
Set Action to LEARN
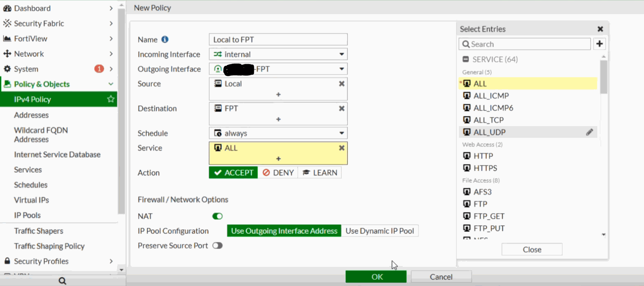pyautogui.click(x=320, y=172)
